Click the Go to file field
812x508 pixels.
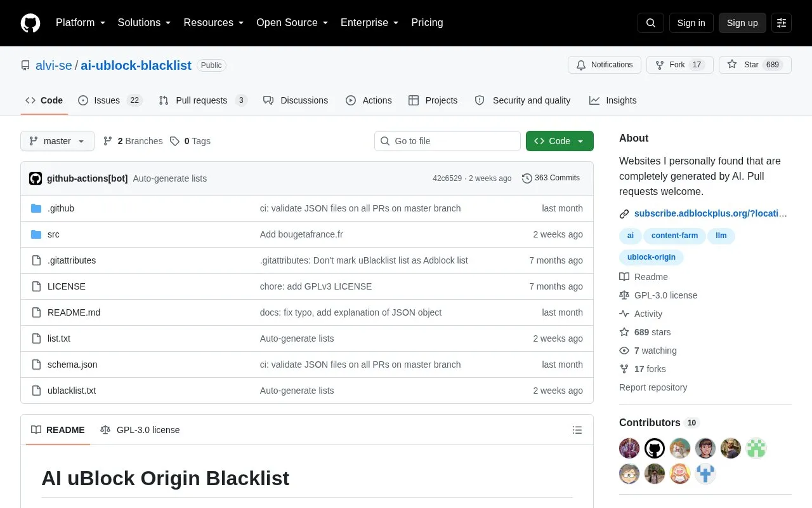point(447,141)
